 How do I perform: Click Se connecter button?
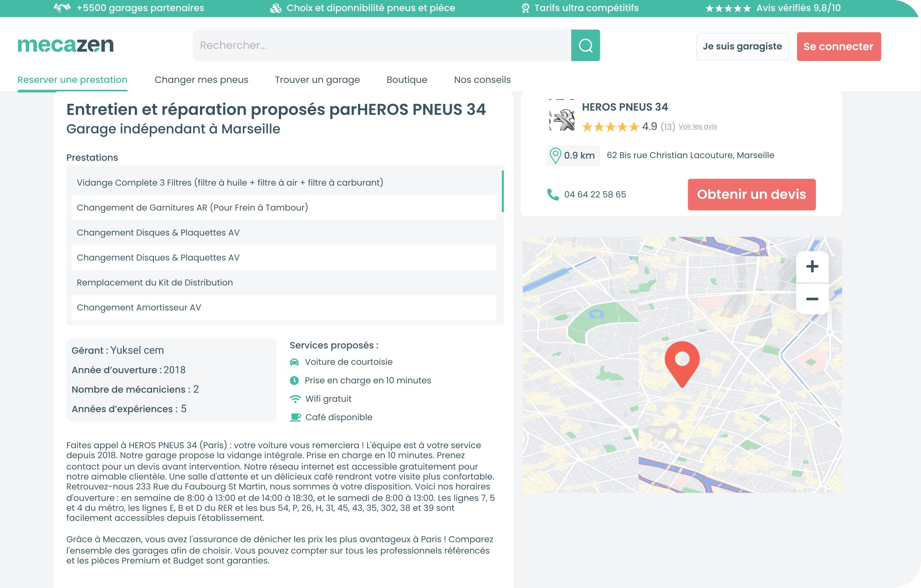coord(839,46)
